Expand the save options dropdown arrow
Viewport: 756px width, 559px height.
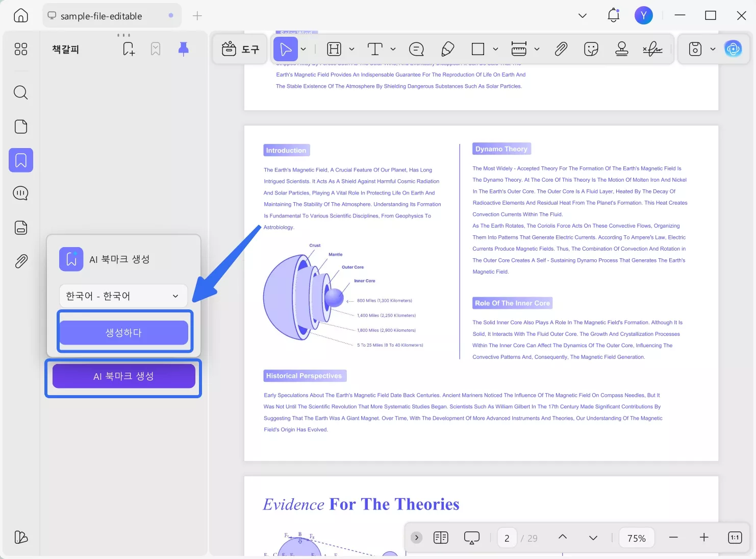(x=713, y=49)
